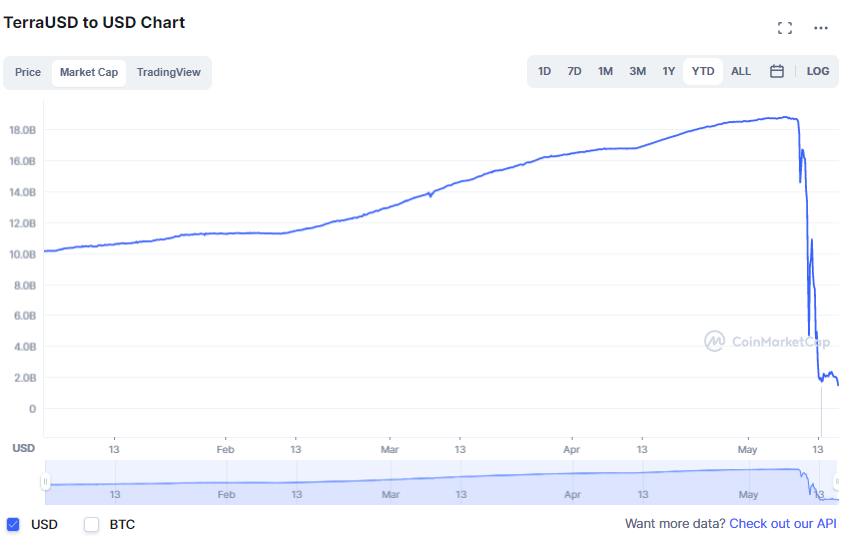Select the Market Cap tab

point(89,72)
